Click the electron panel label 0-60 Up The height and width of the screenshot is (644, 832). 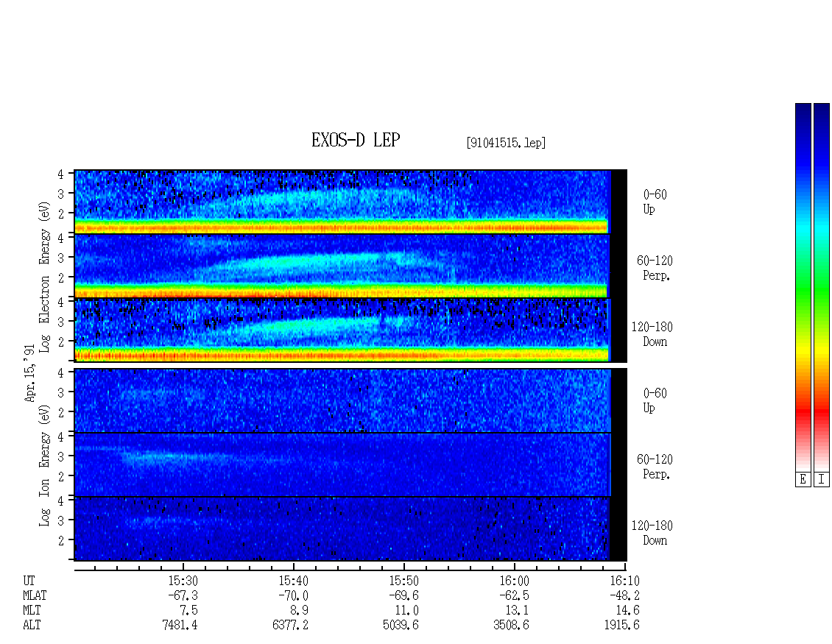click(655, 202)
